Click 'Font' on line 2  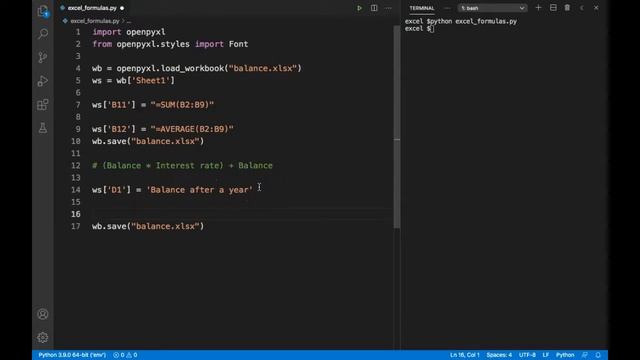(238, 44)
